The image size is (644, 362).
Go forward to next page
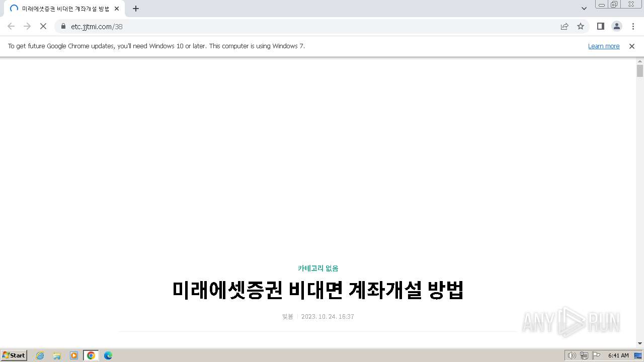[27, 26]
